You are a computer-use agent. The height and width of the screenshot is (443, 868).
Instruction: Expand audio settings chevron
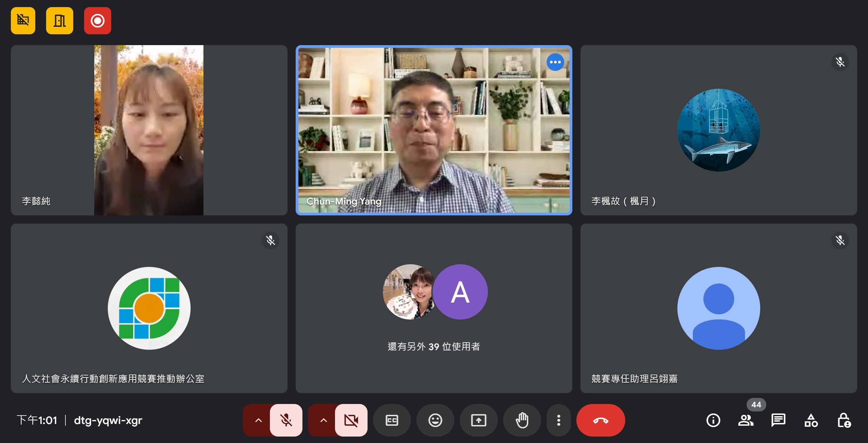(x=258, y=420)
